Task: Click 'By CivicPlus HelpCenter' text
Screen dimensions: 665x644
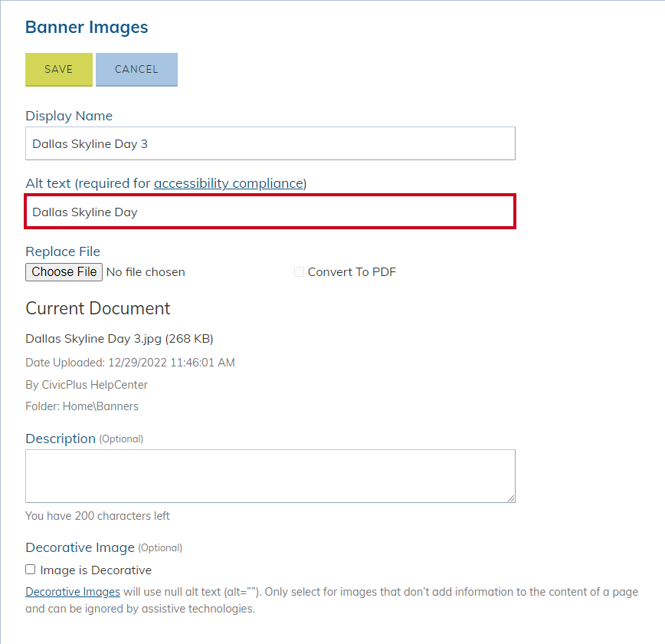Action: point(87,385)
